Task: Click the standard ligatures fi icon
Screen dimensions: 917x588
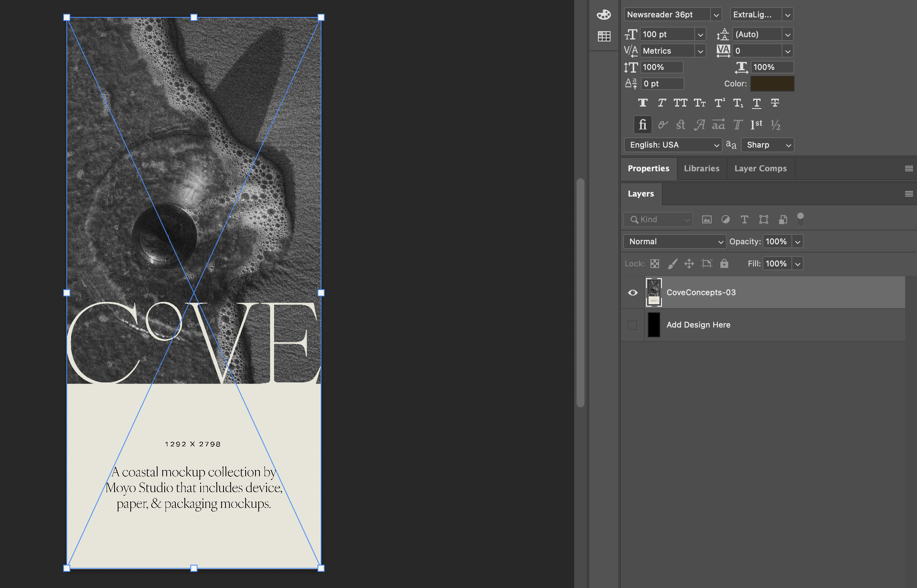Action: tap(643, 125)
